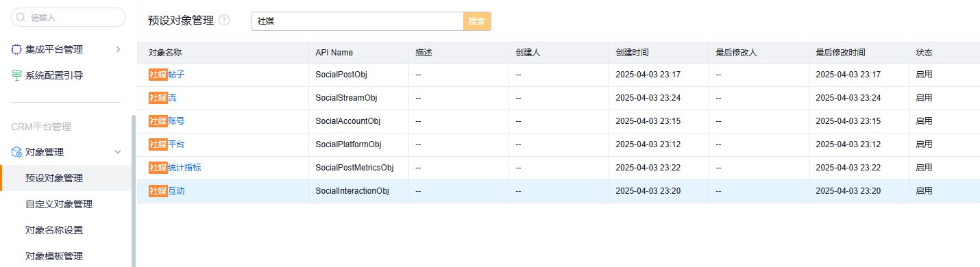
Task: Collapse the 对象管理 chevron arrow
Action: click(118, 152)
